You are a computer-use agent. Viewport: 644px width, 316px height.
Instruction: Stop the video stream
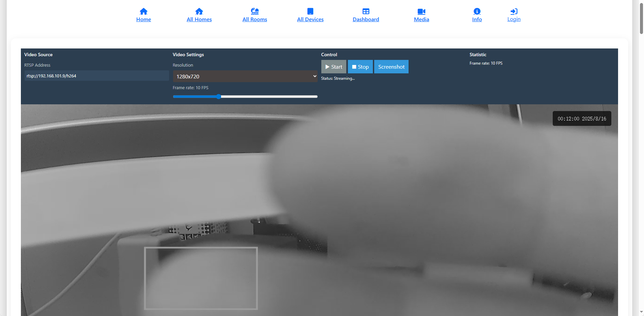(x=360, y=67)
